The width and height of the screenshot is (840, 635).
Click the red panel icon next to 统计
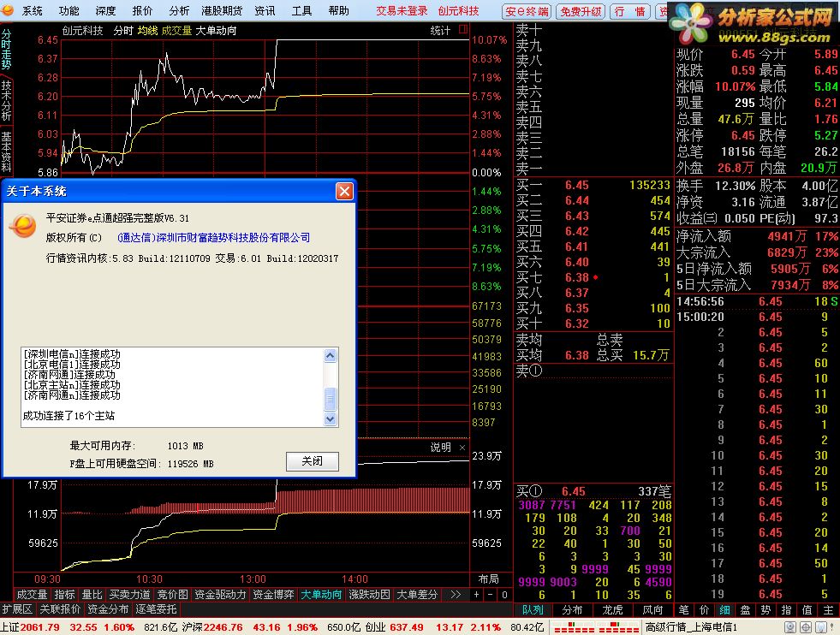pyautogui.click(x=463, y=29)
